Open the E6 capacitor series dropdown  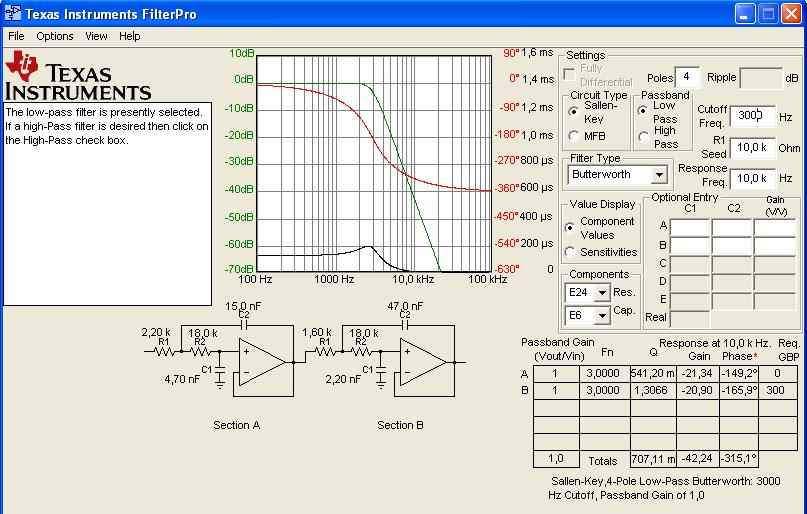tap(602, 315)
